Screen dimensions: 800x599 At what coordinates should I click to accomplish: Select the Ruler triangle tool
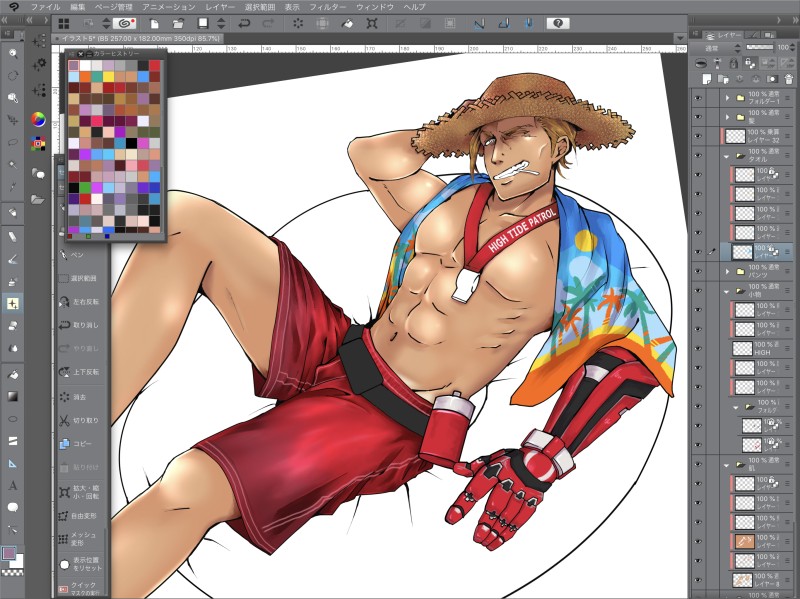[x=13, y=463]
